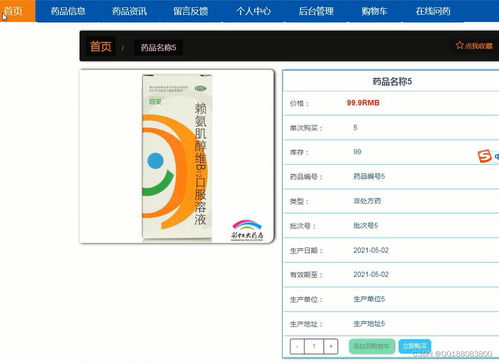Click the 非处方药 type value
This screenshot has height=362, width=499.
click(x=367, y=201)
